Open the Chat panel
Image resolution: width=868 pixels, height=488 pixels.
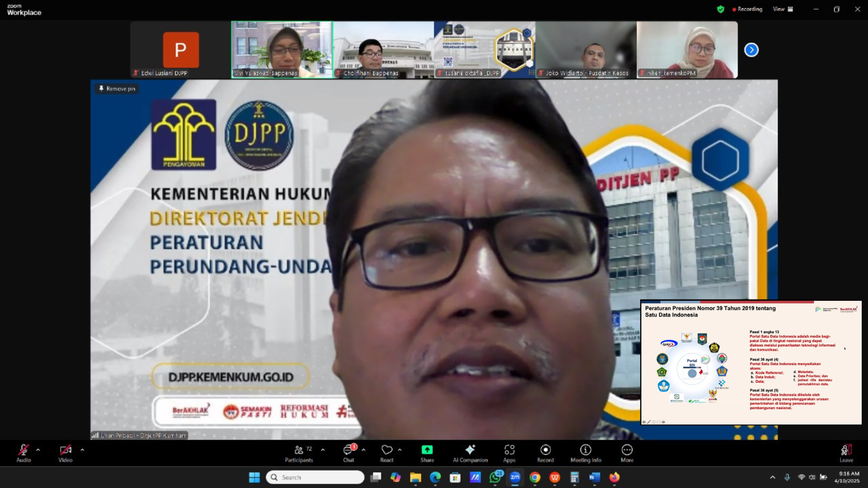(x=349, y=453)
